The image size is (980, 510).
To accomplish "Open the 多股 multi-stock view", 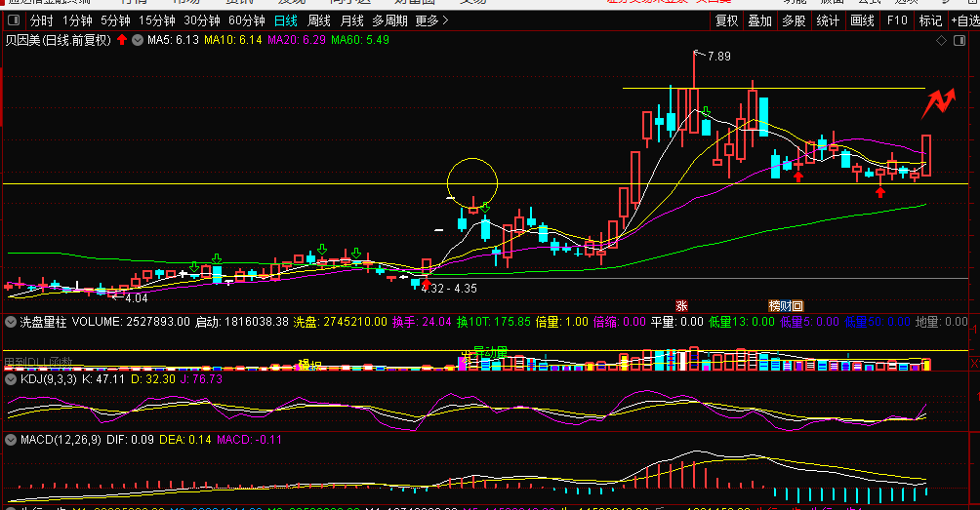I will [x=795, y=20].
